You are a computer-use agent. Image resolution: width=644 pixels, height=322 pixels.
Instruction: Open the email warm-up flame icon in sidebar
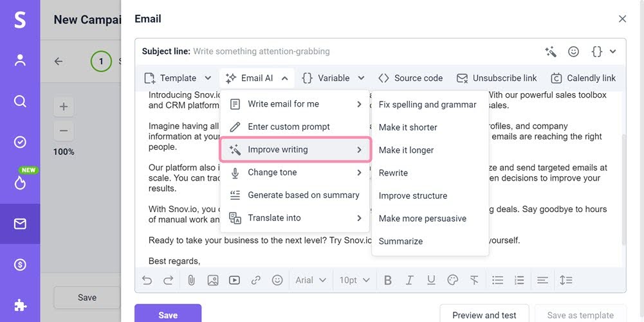(20, 183)
